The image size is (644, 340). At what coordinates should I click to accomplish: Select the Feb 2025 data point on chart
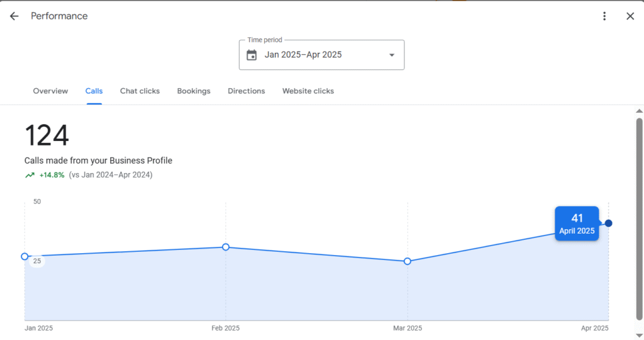[226, 247]
